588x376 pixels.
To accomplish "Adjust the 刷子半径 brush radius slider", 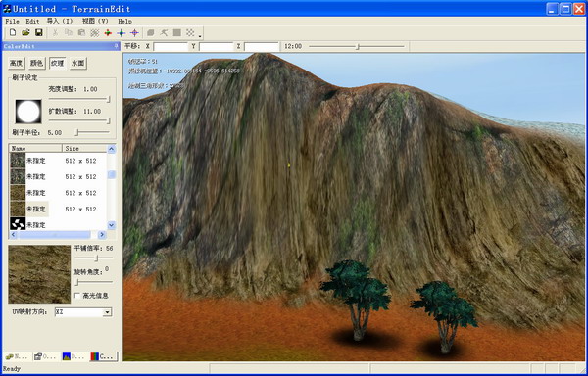I will pyautogui.click(x=92, y=132).
